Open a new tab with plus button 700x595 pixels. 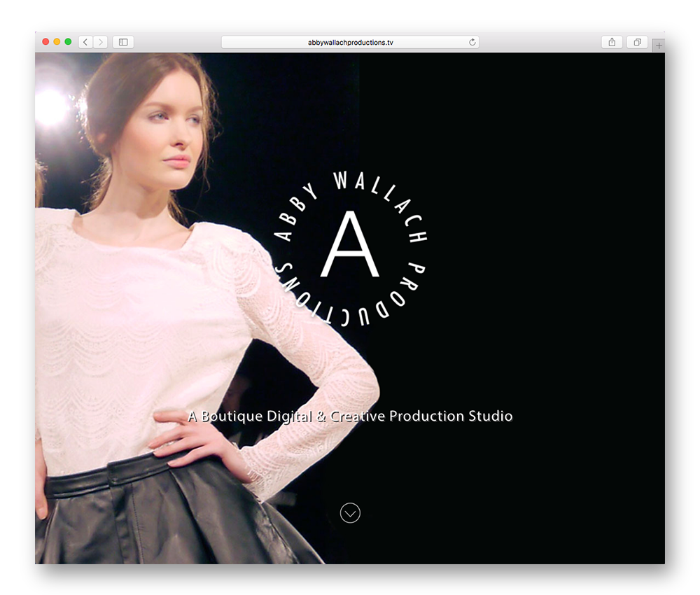point(659,45)
